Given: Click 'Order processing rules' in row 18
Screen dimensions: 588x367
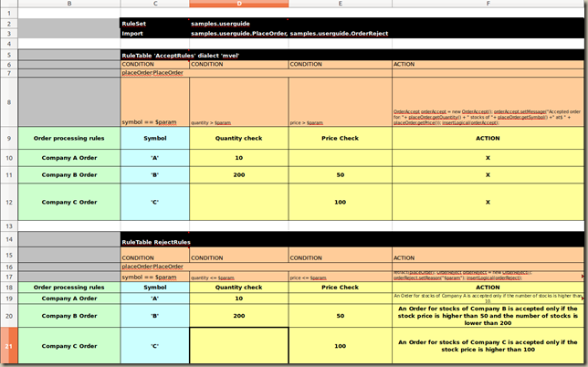Looking at the screenshot, I should coord(69,288).
